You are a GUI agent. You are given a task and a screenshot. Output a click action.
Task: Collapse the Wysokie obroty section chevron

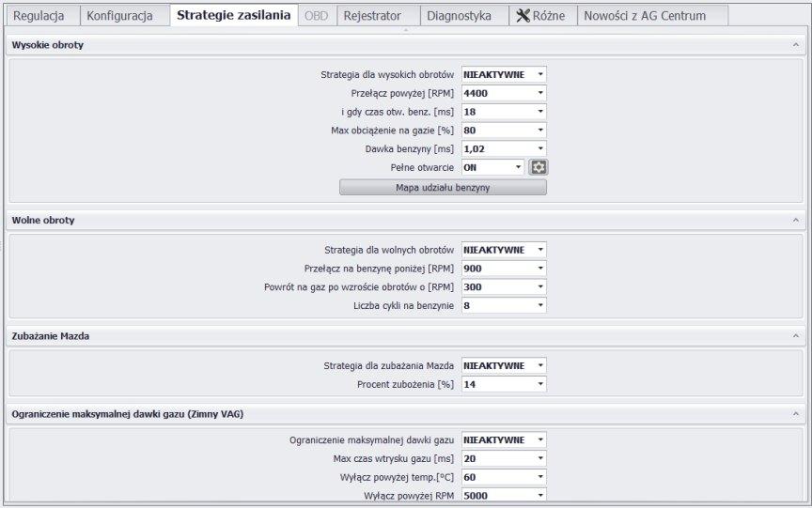click(x=795, y=45)
